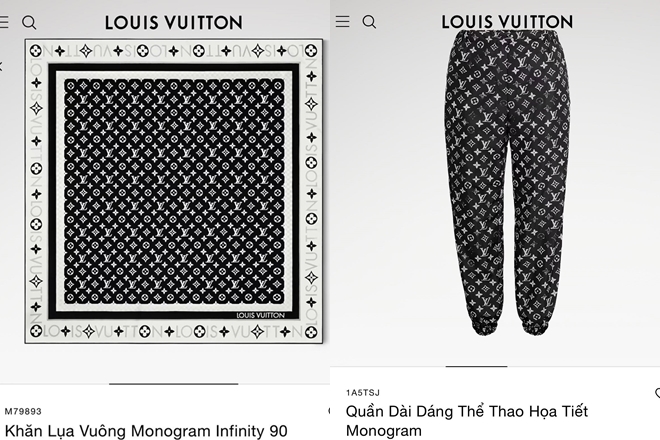Select the pants image carousel indicator bar
This screenshot has height=440, width=660.
[x=476, y=366]
